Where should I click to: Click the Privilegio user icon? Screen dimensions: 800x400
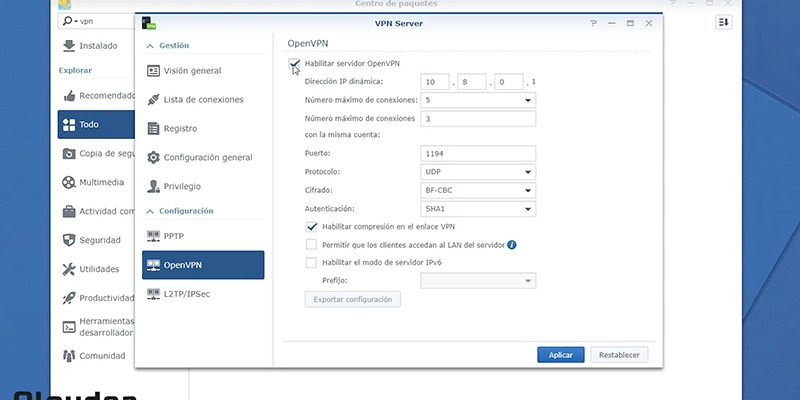tap(153, 187)
